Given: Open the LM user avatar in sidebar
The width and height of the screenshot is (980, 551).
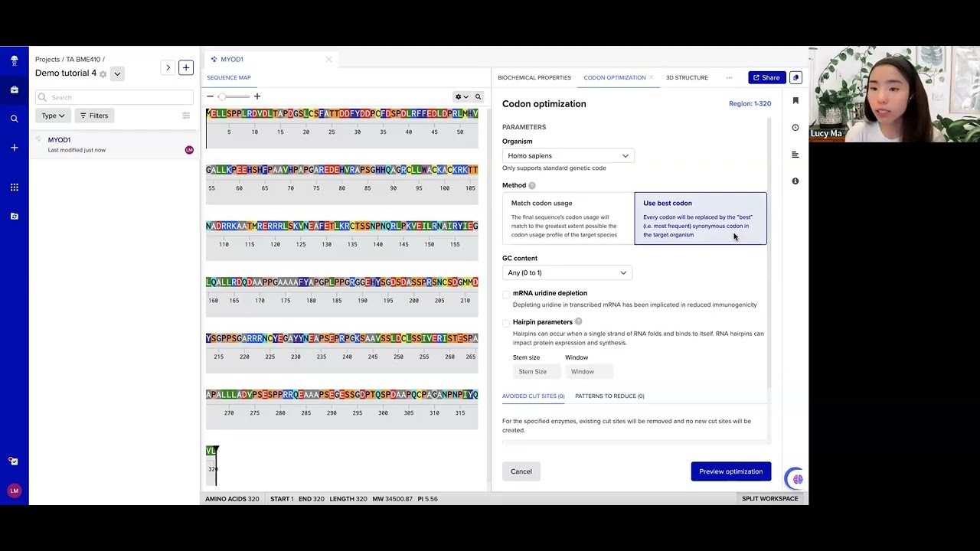Looking at the screenshot, I should click(14, 491).
